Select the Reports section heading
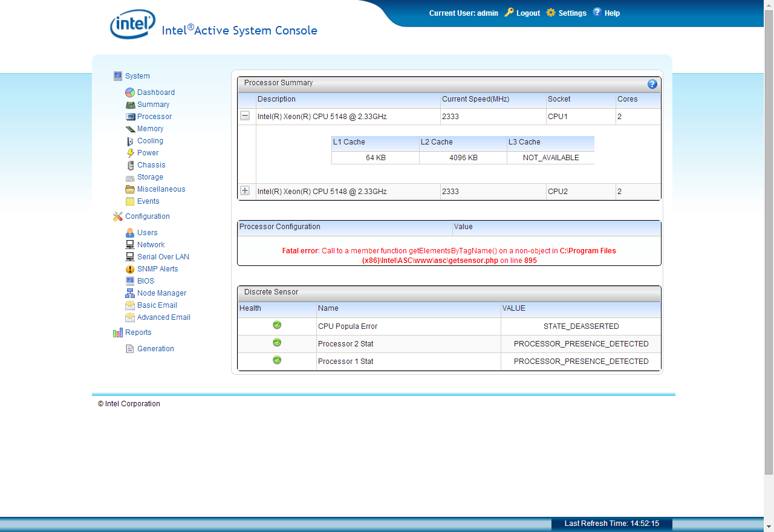The image size is (774, 532). click(138, 332)
